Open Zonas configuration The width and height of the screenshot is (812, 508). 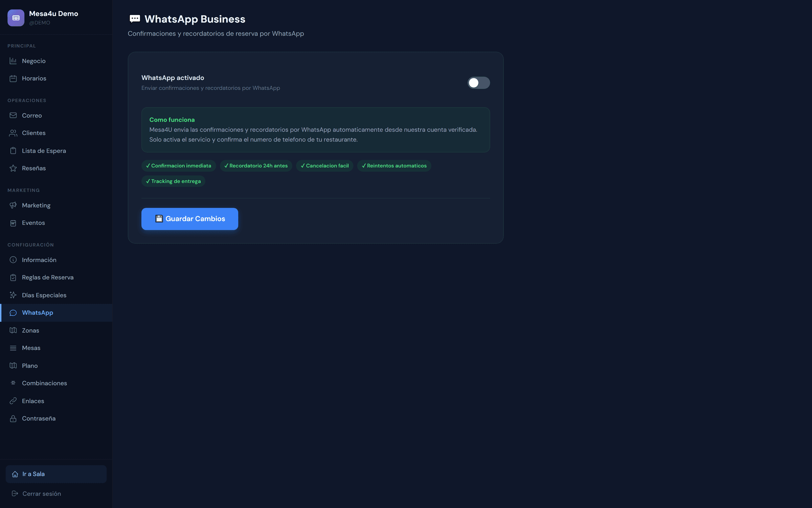pos(56,330)
